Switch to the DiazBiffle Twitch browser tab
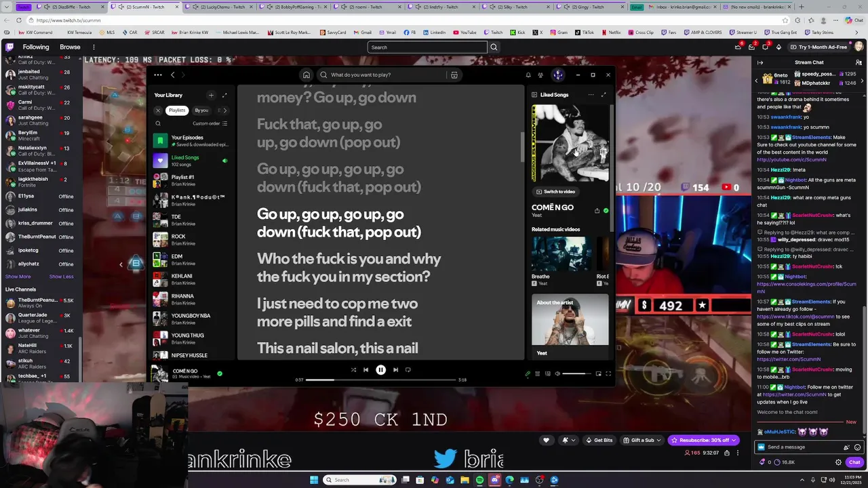 point(72,7)
